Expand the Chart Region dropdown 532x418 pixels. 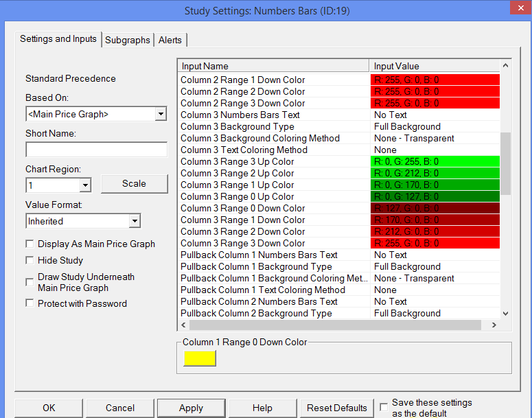pyautogui.click(x=85, y=185)
